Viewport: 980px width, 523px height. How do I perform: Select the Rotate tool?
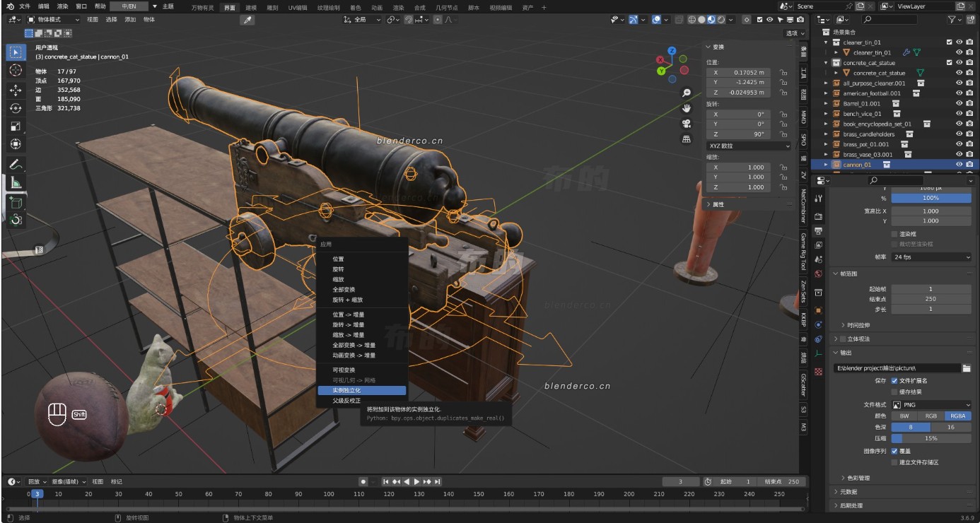(x=16, y=108)
